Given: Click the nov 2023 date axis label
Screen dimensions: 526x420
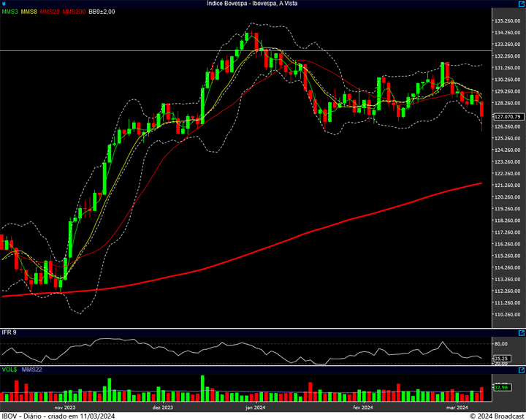Looking at the screenshot, I should [x=65, y=408].
